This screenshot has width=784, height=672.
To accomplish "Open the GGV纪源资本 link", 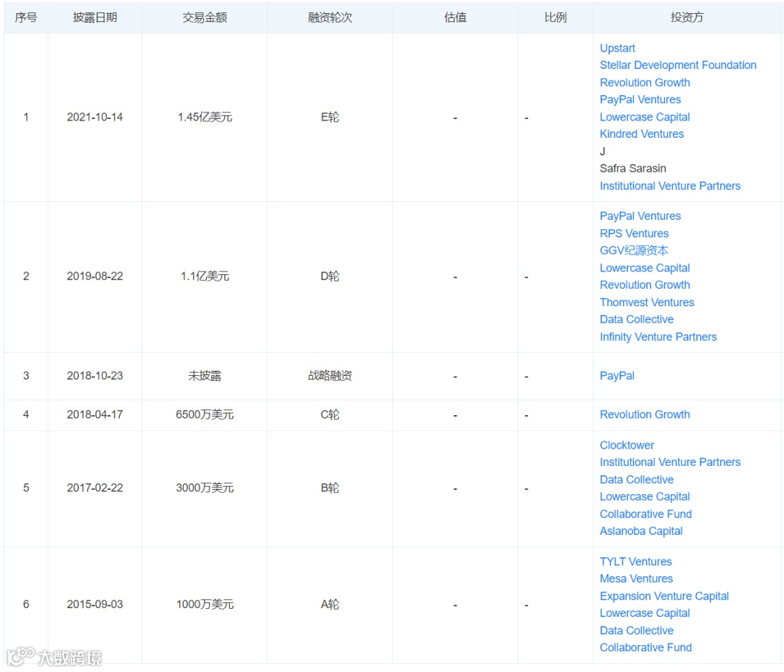I will [x=634, y=250].
